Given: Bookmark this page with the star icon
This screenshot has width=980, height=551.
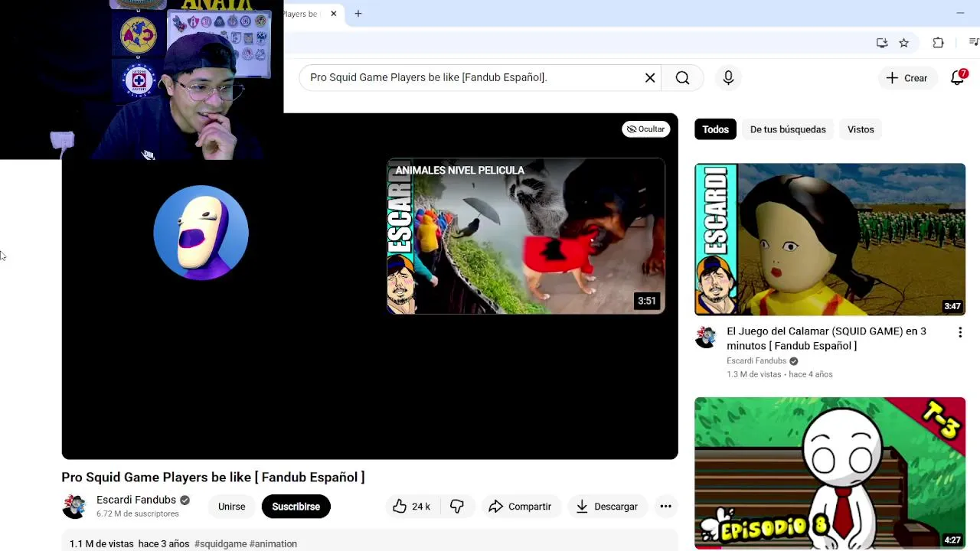Looking at the screenshot, I should pos(903,43).
